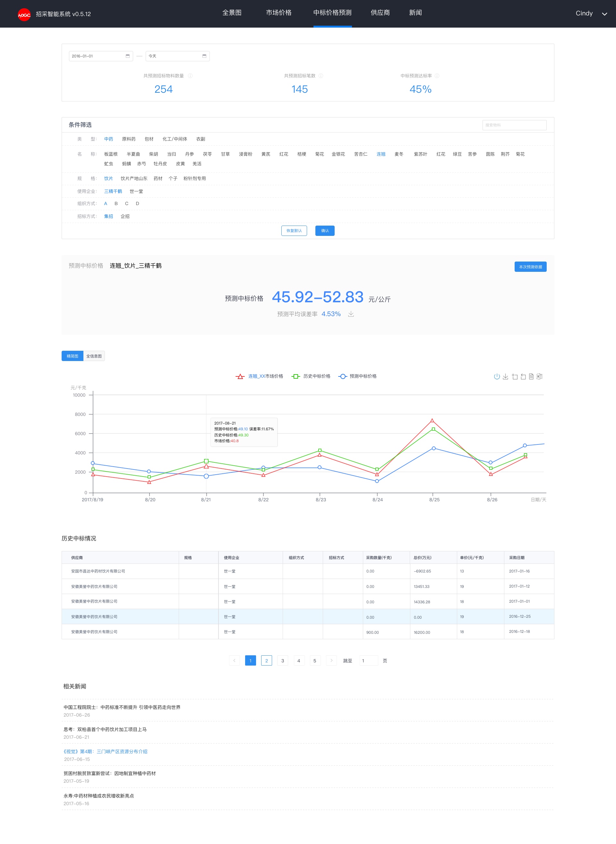
Task: Open the Cindy user dropdown arrow
Action: click(604, 14)
